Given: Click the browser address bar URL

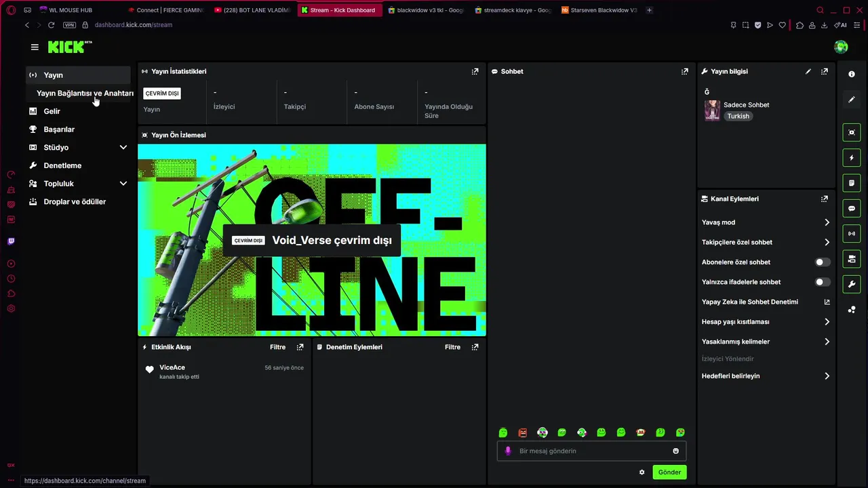Looking at the screenshot, I should point(134,25).
